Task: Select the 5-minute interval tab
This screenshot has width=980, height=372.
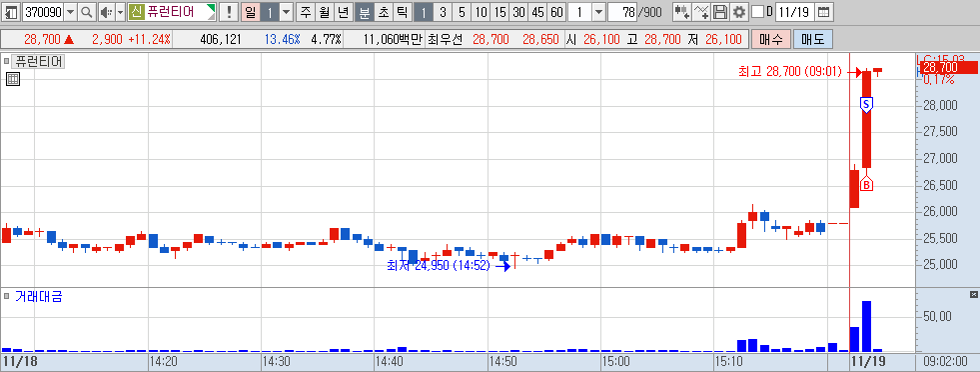Action: (x=462, y=12)
